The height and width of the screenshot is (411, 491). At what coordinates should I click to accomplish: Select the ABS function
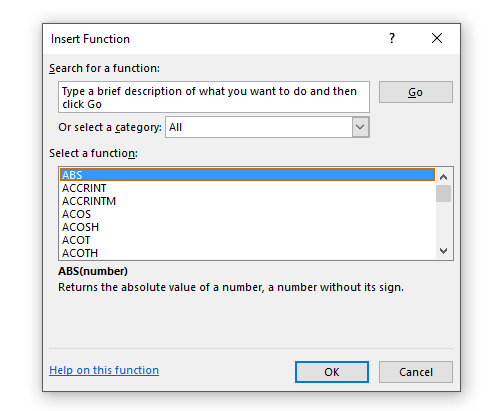point(247,175)
